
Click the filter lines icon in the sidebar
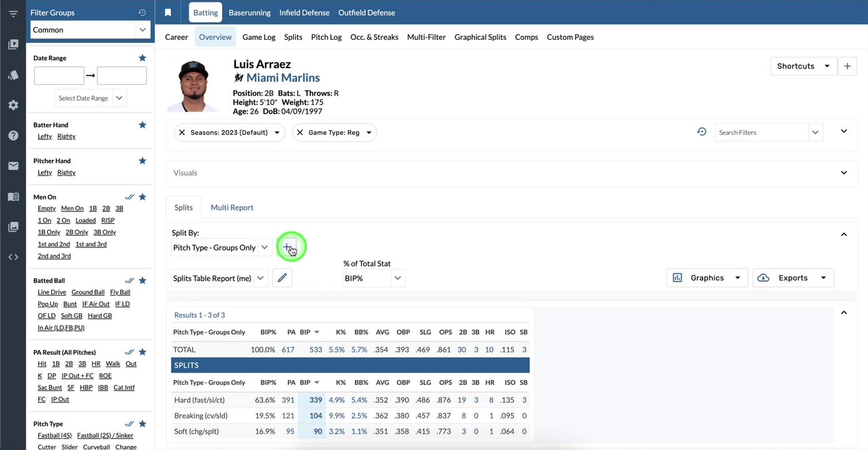click(13, 13)
